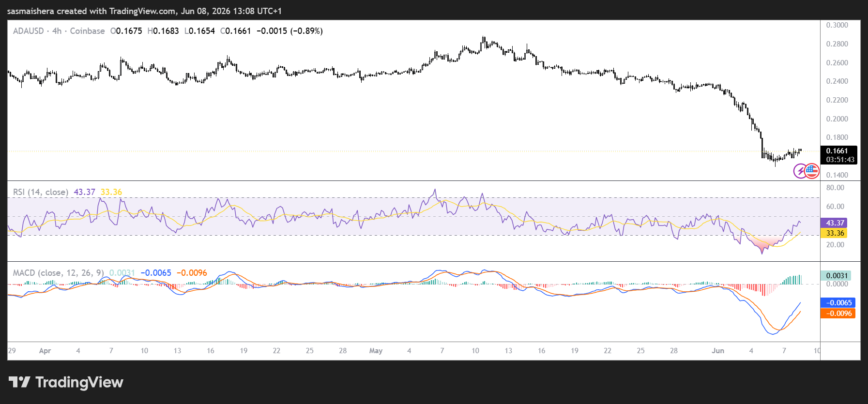Screen dimensions: 868x404
Task: Click the candle countdown 03:51:43
Action: 840,160
